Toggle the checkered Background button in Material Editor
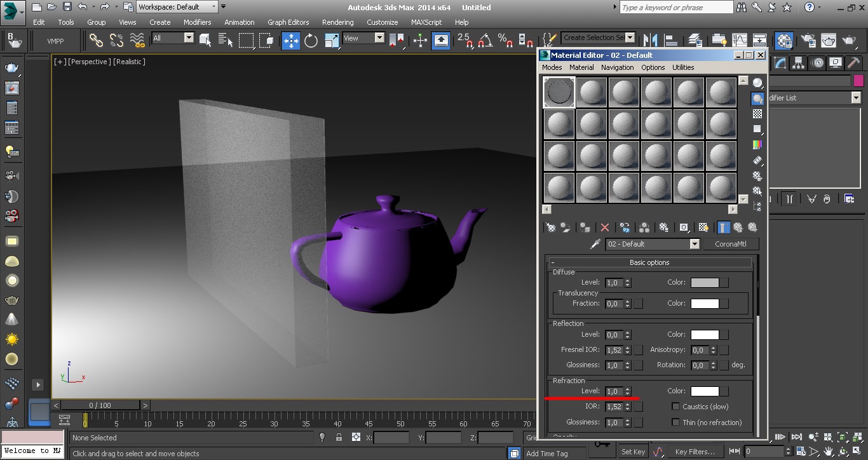Image resolution: width=868 pixels, height=460 pixels. click(x=757, y=114)
